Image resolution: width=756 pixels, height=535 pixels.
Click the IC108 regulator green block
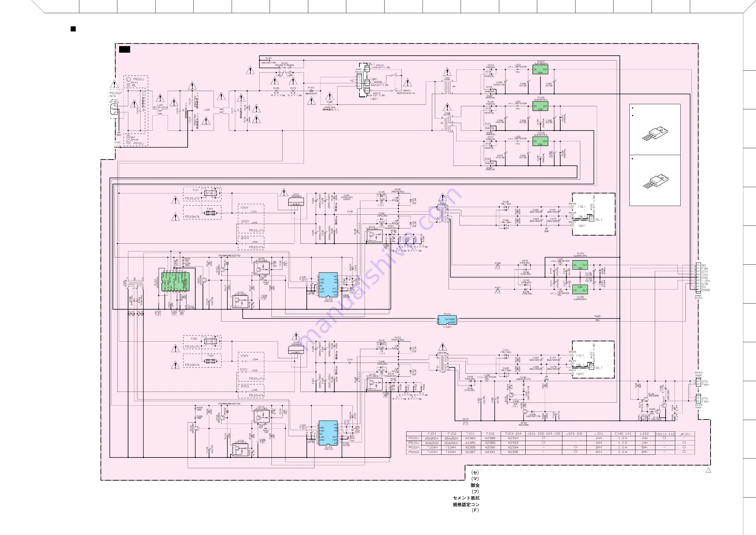tap(540, 106)
